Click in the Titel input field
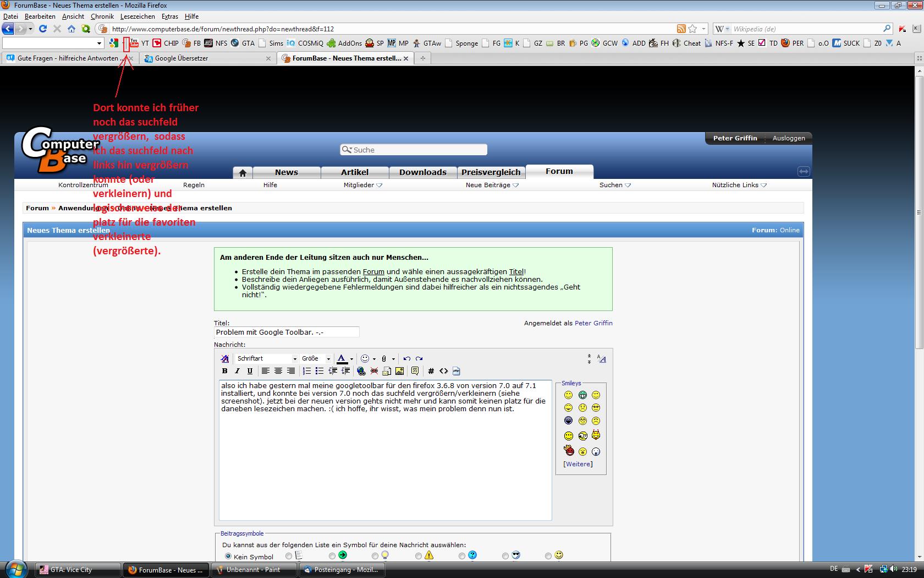Screen dimensions: 924x578 pos(287,332)
